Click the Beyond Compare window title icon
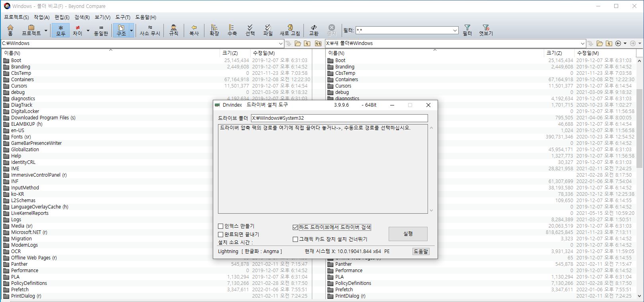 [x=7, y=6]
